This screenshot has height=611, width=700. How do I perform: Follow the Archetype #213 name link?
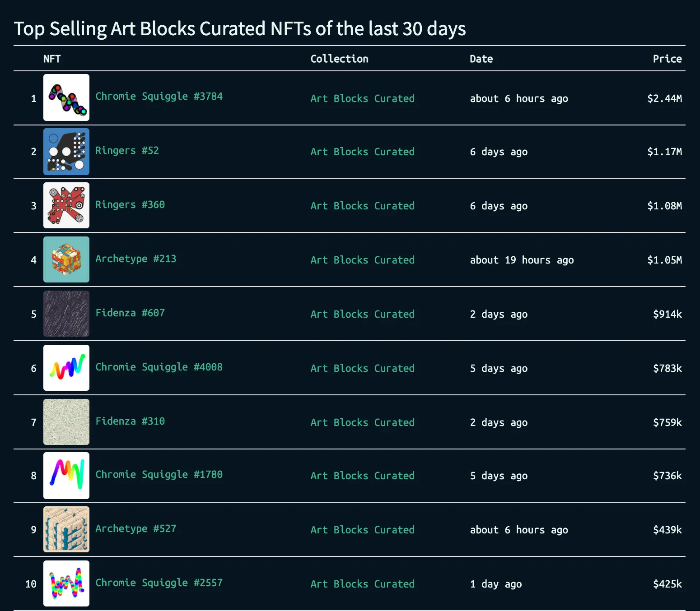[135, 259]
